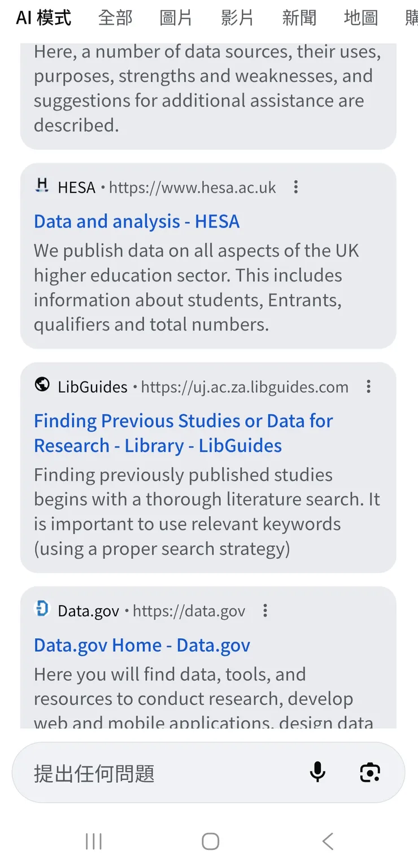Viewport: 418px width, 868px height.
Task: Switch to the 新聞 tab
Action: pyautogui.click(x=299, y=18)
